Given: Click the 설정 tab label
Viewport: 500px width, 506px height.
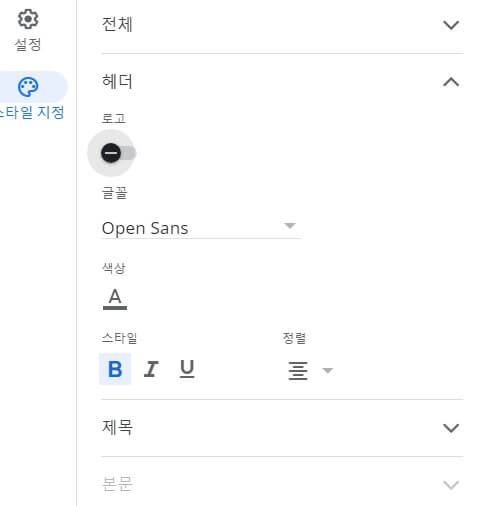Looking at the screenshot, I should pyautogui.click(x=28, y=44).
